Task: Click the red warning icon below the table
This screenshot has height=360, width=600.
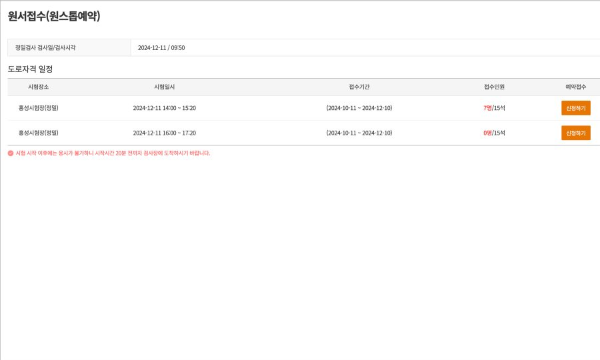Action: click(11, 153)
